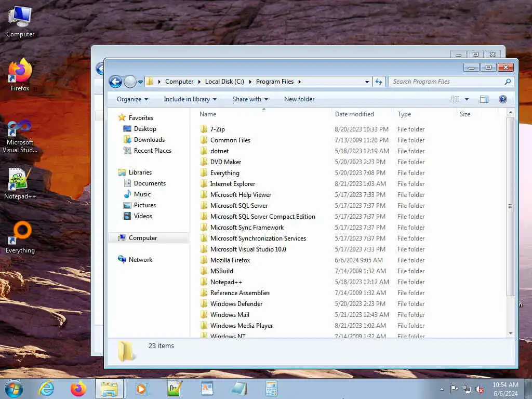
Task: Open the Change your view icon
Action: (x=455, y=99)
